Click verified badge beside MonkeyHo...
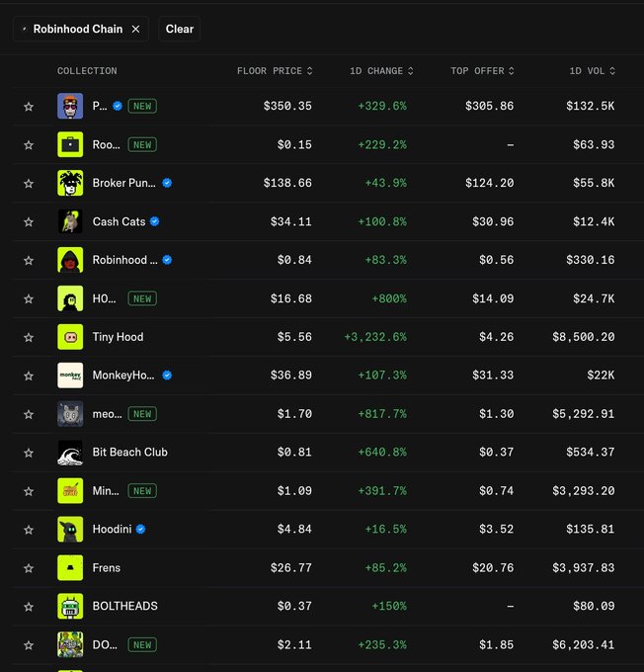Viewport: 644px width, 672px height. click(167, 375)
